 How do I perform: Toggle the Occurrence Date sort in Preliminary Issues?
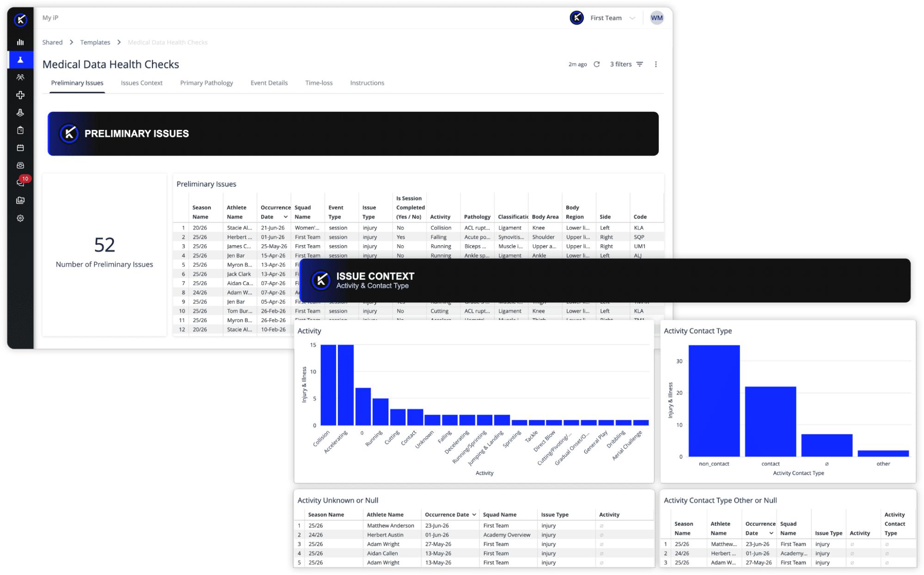(x=286, y=217)
